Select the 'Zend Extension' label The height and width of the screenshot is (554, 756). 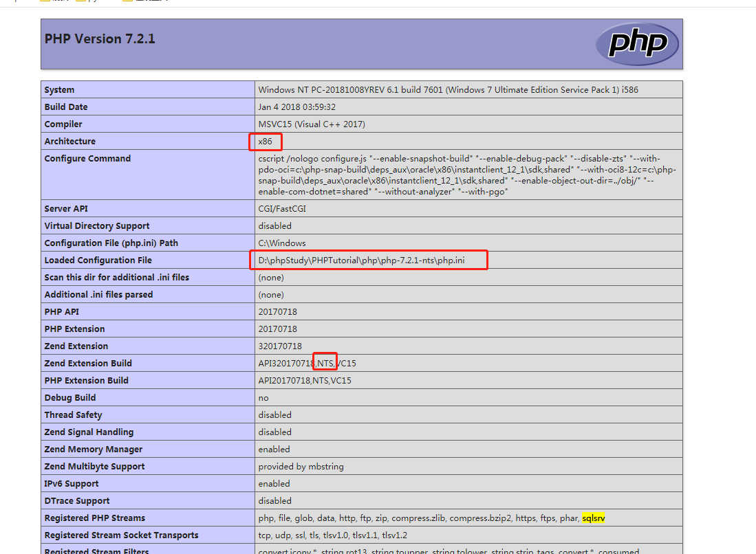(76, 346)
